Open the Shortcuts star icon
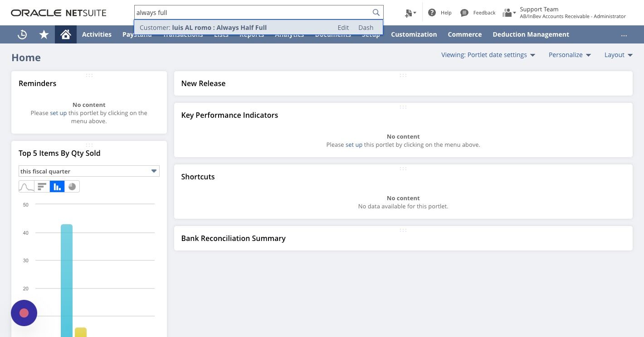 point(44,34)
